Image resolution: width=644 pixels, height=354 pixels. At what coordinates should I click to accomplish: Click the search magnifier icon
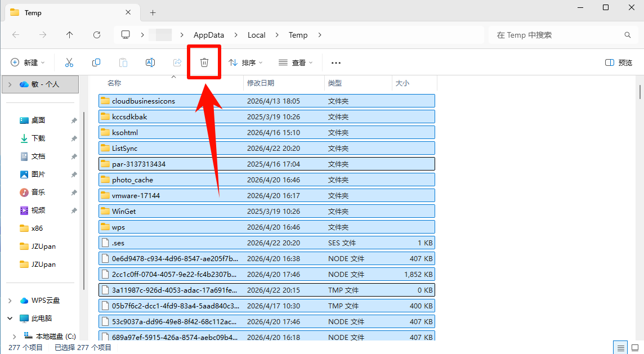pyautogui.click(x=628, y=35)
